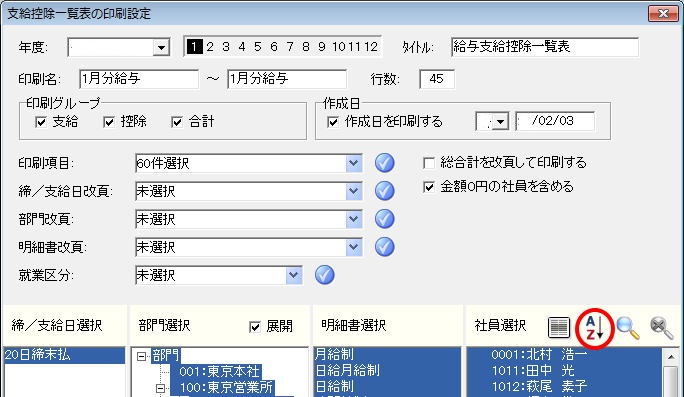Open the 明細書改頁 dropdown
The width and height of the screenshot is (684, 397).
pos(354,247)
